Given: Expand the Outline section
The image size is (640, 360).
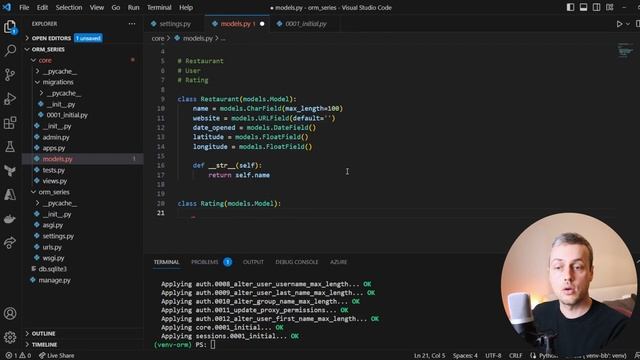Looking at the screenshot, I should (43, 333).
